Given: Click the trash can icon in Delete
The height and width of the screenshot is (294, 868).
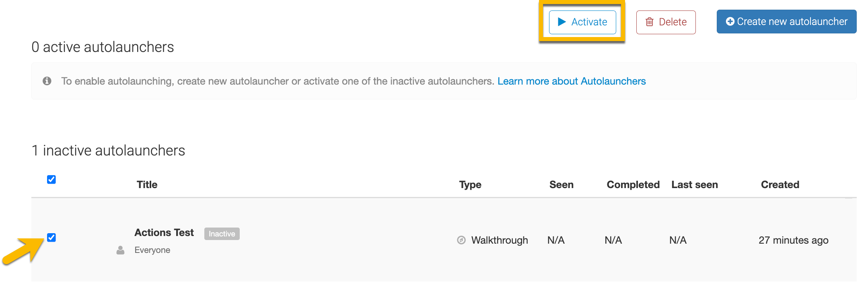Looking at the screenshot, I should [x=649, y=22].
